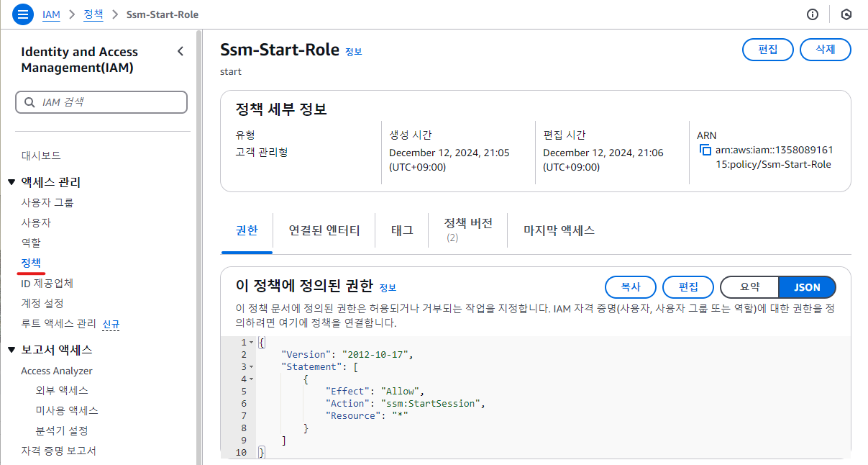Open 루트 액세스 관리 in sidebar
This screenshot has width=868, height=465.
58,323
